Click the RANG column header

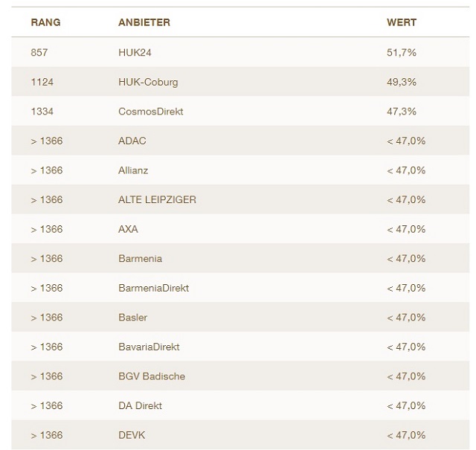point(45,22)
